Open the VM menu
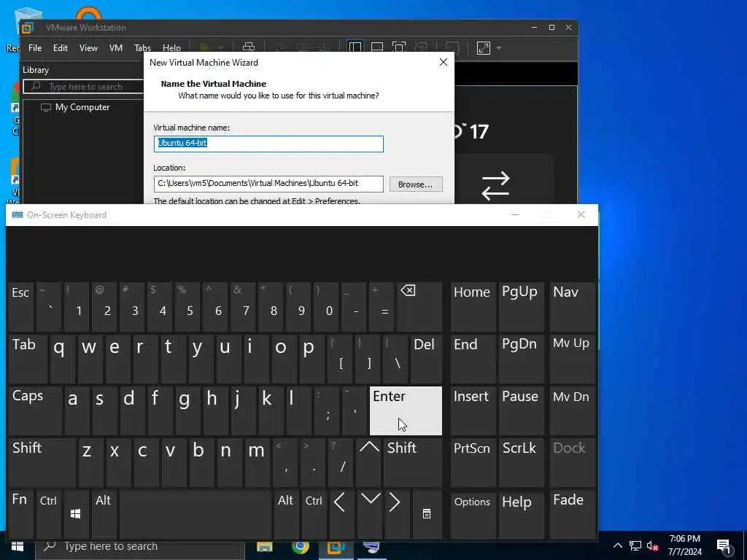 click(116, 48)
